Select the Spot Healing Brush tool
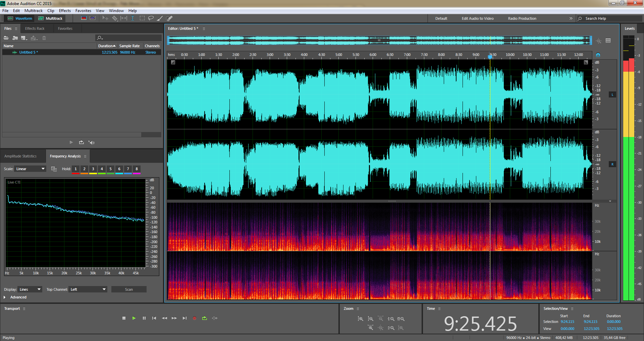 click(x=169, y=18)
